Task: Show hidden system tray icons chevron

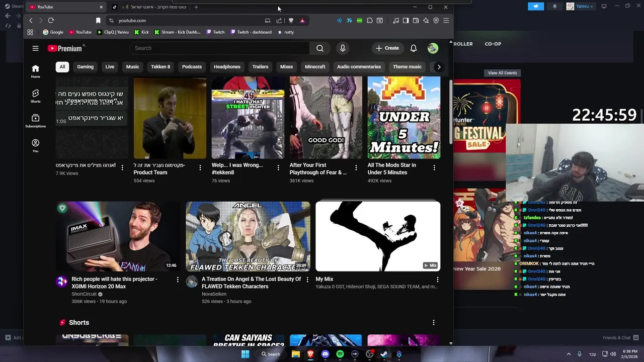Action: [569, 354]
